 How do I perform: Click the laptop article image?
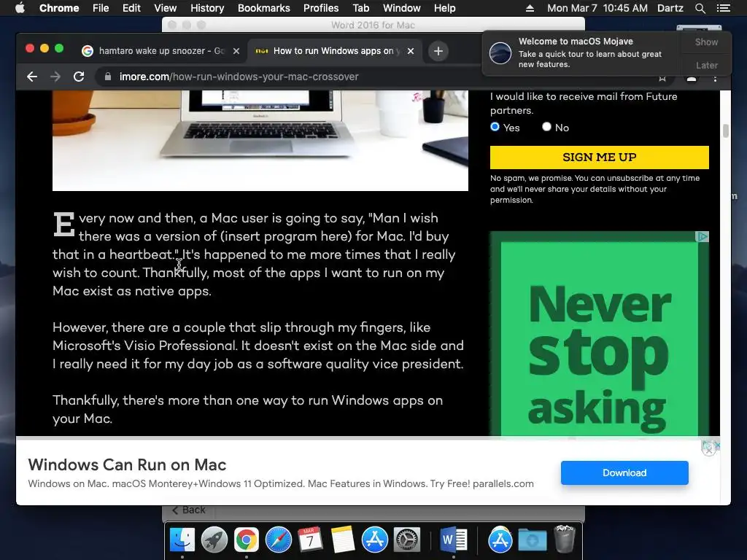260,141
